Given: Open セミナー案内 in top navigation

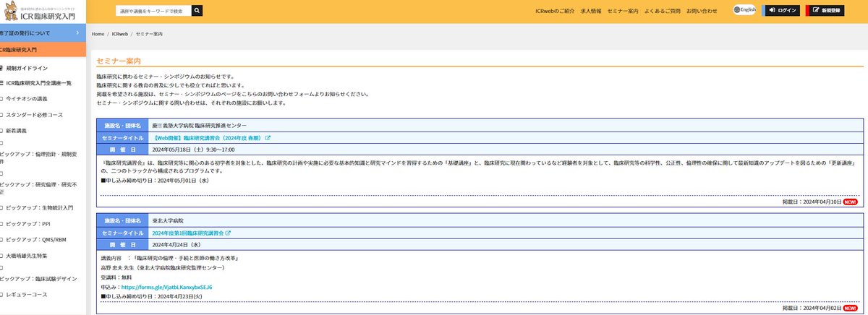Looking at the screenshot, I should pyautogui.click(x=623, y=11).
